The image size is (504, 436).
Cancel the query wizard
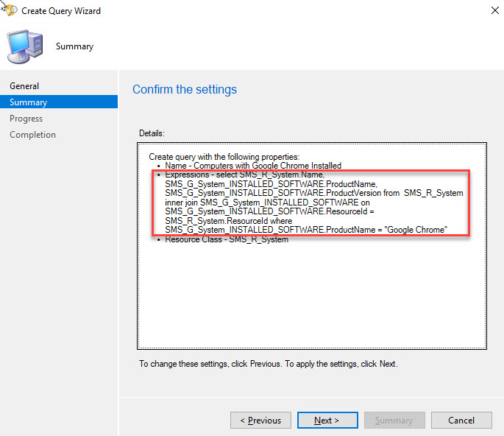click(461, 421)
